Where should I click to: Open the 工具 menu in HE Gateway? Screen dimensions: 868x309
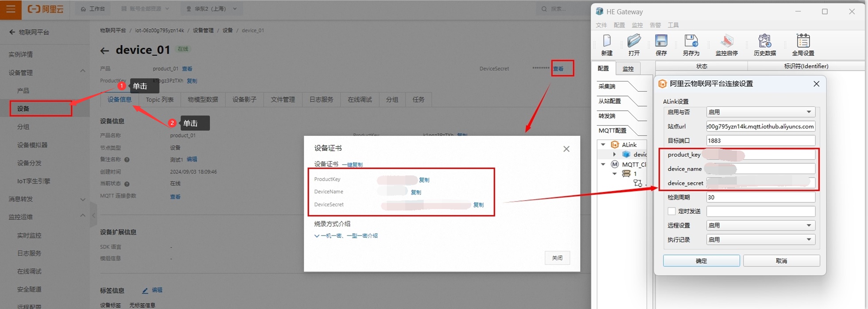click(673, 25)
